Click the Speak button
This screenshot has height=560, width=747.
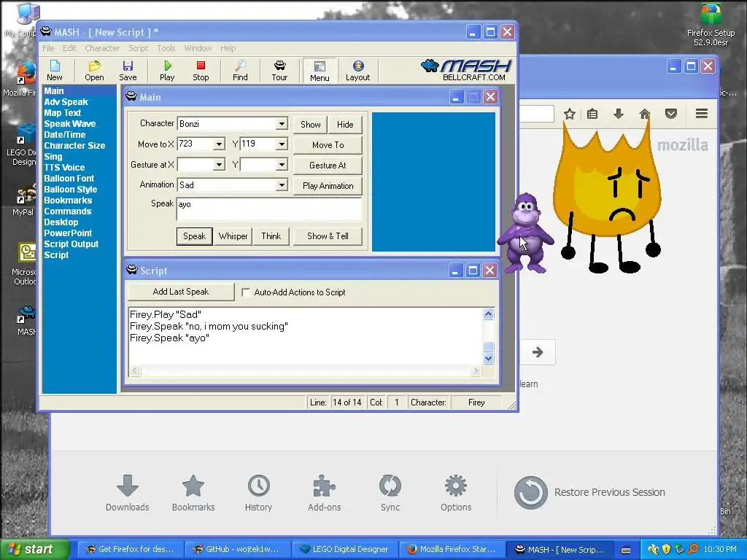click(194, 236)
